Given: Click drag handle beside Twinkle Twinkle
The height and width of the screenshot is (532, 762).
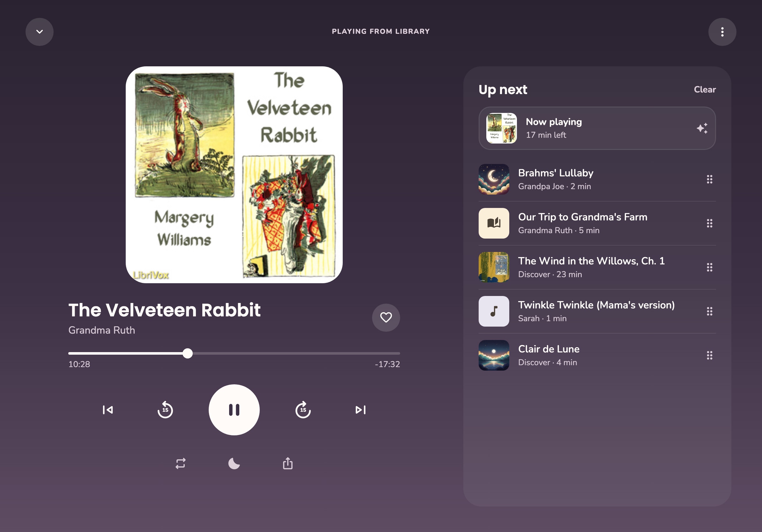Looking at the screenshot, I should 709,311.
